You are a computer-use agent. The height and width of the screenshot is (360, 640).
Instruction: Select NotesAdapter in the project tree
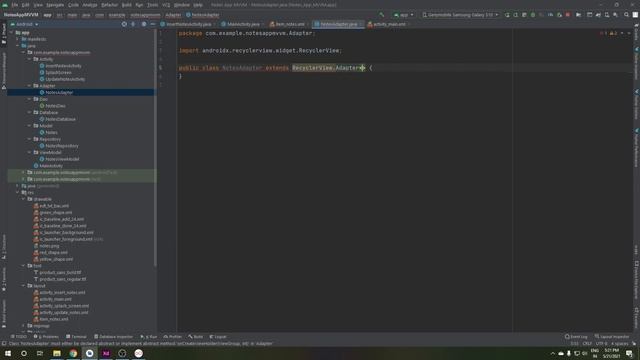point(59,93)
